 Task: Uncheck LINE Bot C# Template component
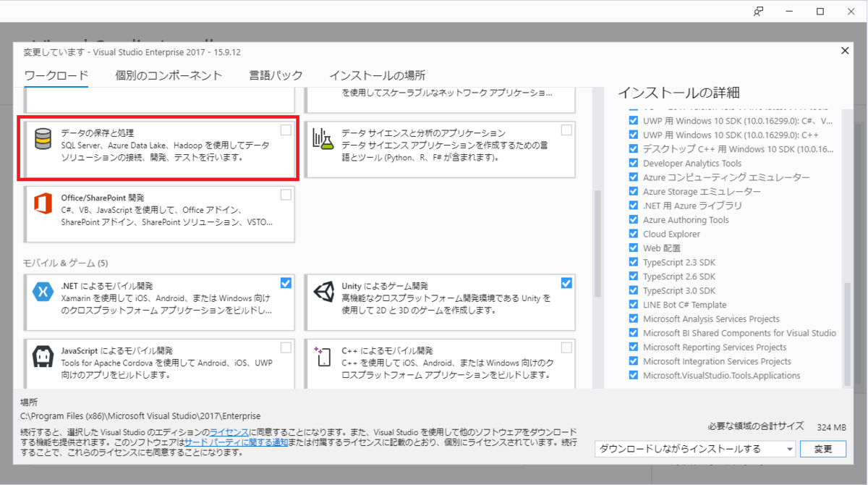pos(634,305)
